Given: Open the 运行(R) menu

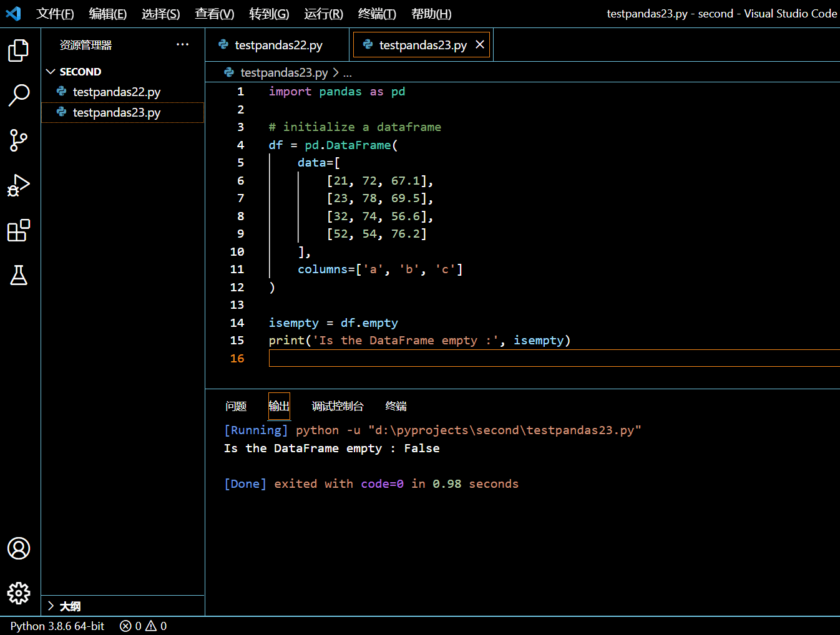Looking at the screenshot, I should click(x=324, y=14).
